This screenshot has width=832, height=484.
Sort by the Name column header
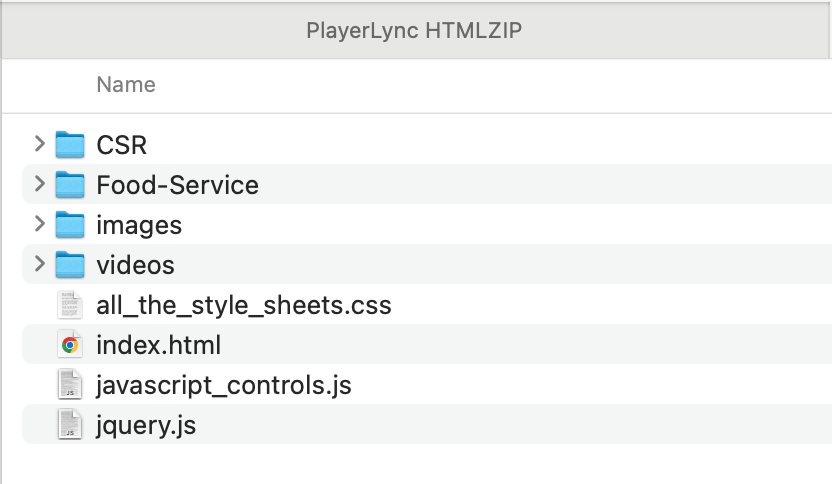[126, 84]
